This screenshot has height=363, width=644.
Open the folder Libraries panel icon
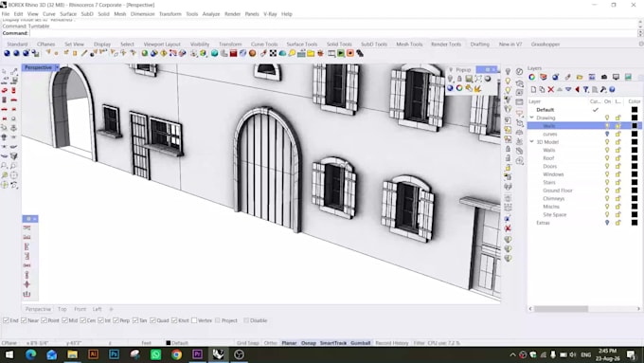(580, 77)
